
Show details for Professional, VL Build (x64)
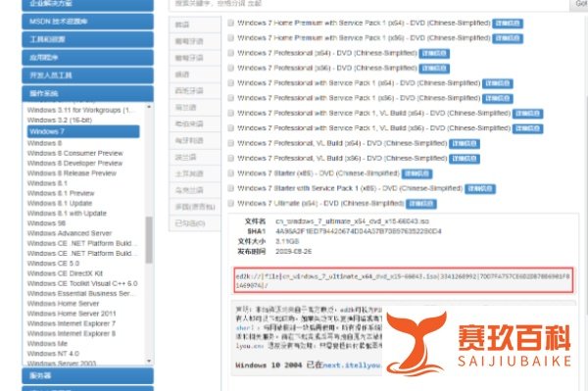465,144
